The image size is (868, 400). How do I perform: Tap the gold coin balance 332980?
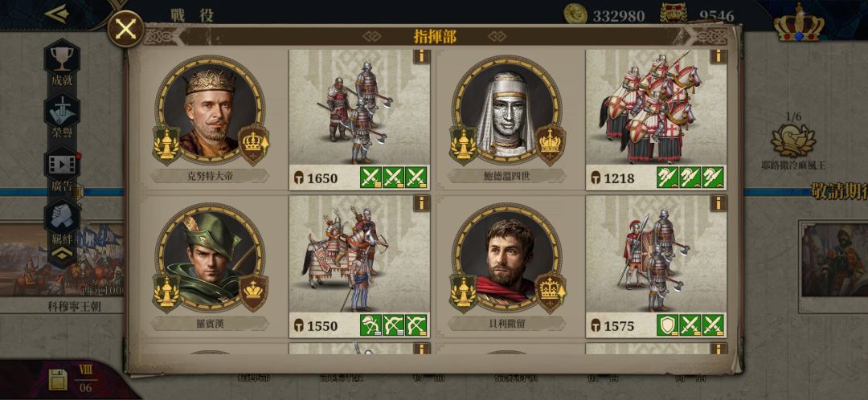(x=604, y=15)
